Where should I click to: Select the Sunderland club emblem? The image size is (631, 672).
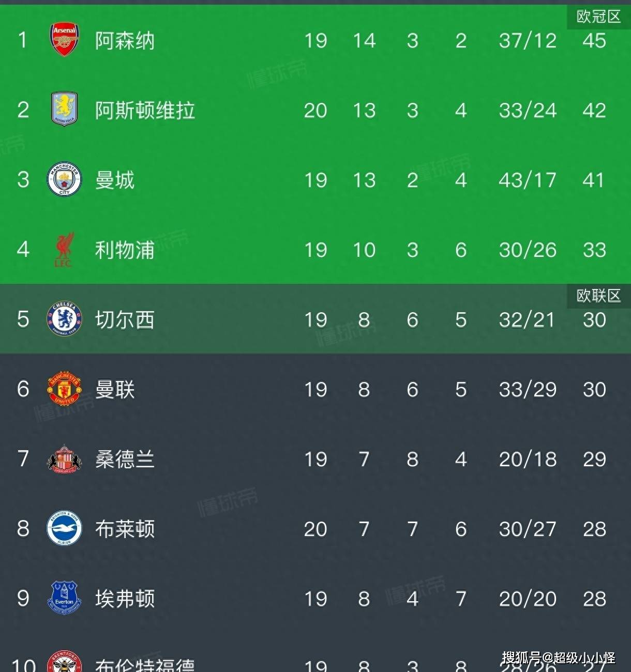point(64,459)
